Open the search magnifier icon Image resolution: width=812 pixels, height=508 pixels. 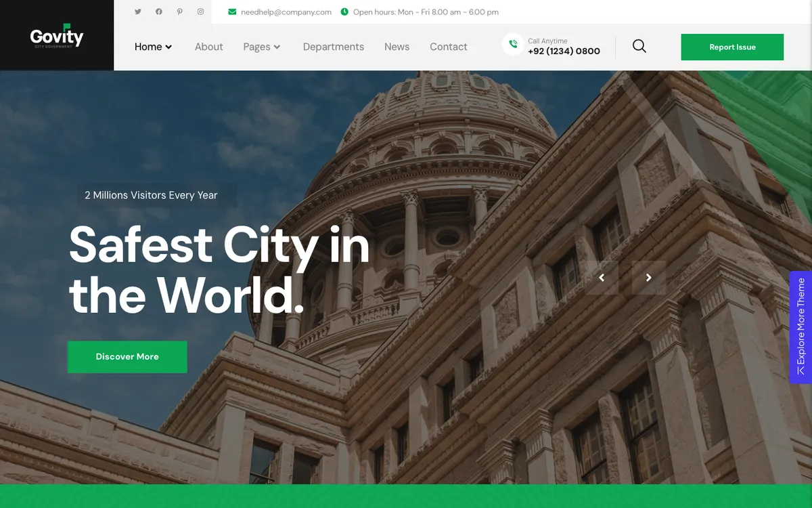pyautogui.click(x=639, y=46)
